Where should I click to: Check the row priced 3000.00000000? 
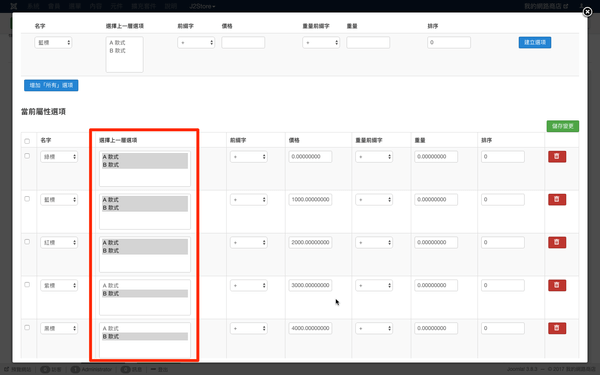click(27, 284)
